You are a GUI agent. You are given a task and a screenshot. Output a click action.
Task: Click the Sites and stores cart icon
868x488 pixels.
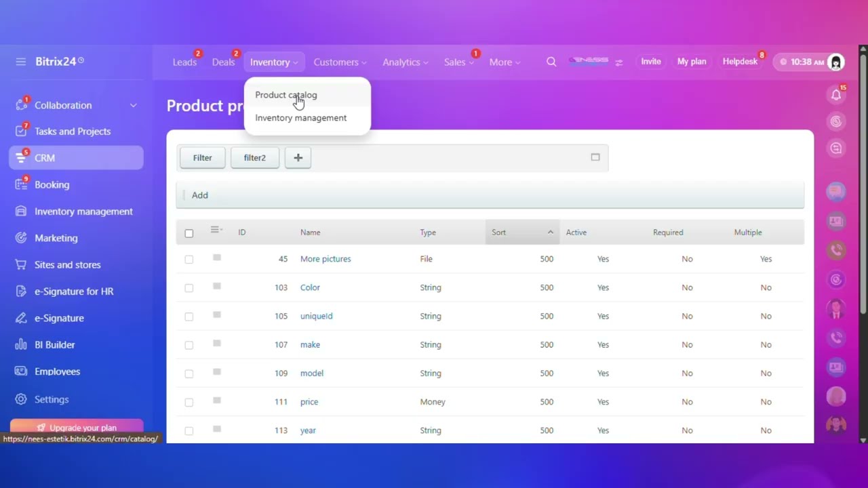tap(21, 265)
